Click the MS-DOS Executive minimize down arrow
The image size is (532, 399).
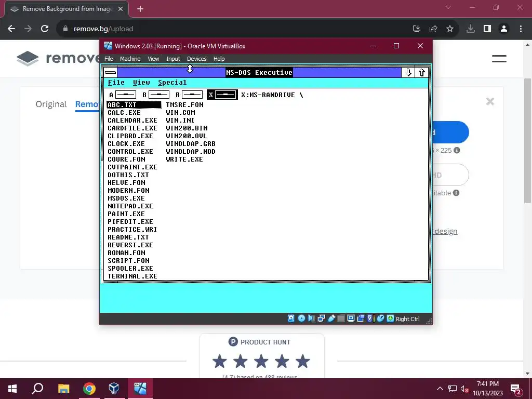408,72
